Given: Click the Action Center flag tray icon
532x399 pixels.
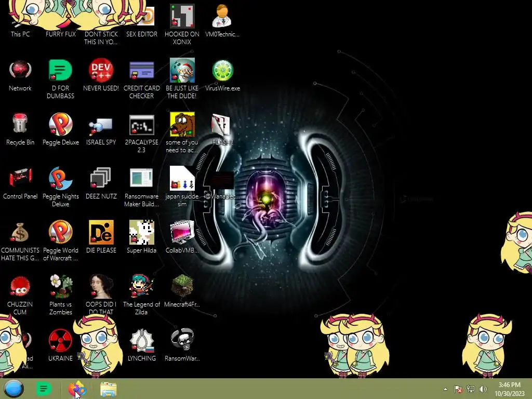Looking at the screenshot, I should (458, 389).
